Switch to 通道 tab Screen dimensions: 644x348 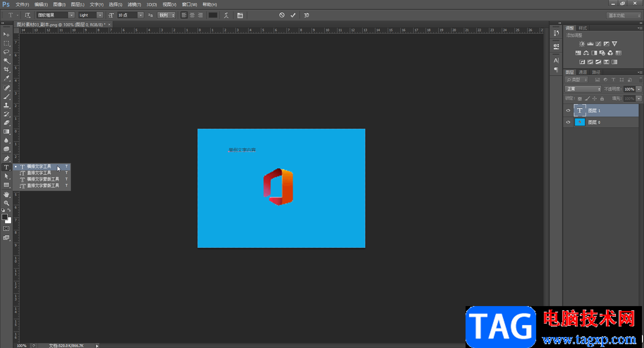583,72
